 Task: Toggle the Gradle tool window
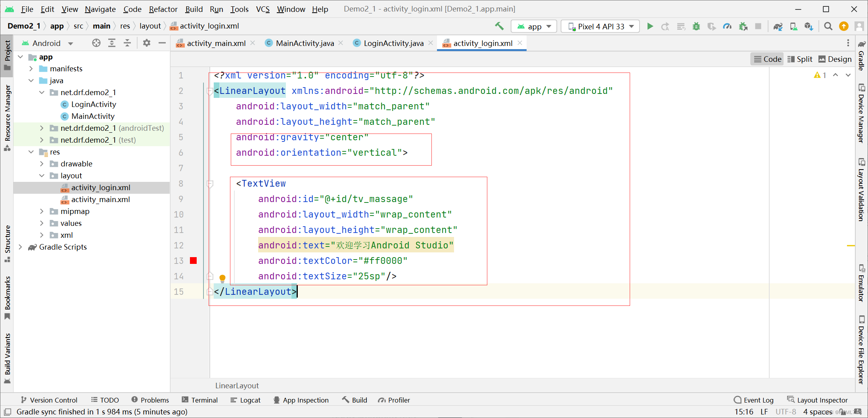[861, 55]
